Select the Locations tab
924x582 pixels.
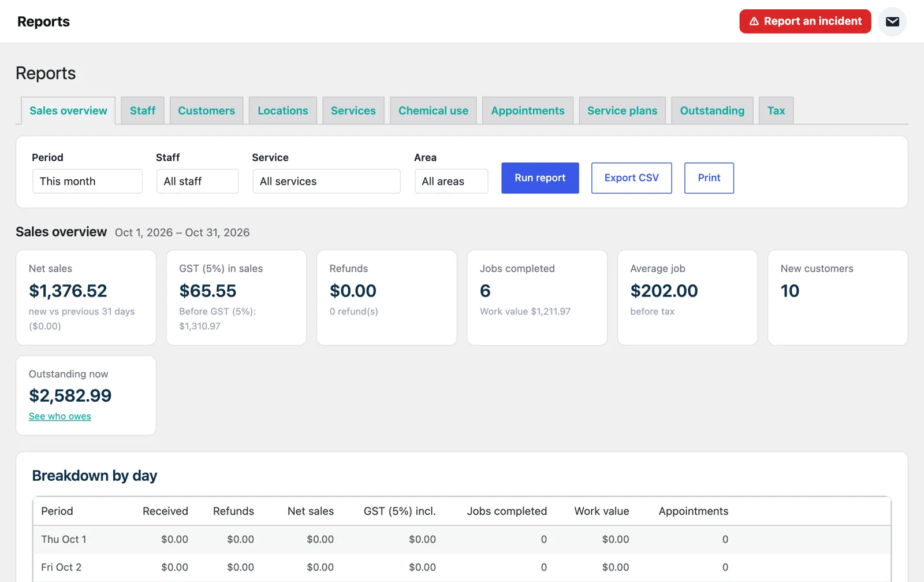(x=283, y=110)
